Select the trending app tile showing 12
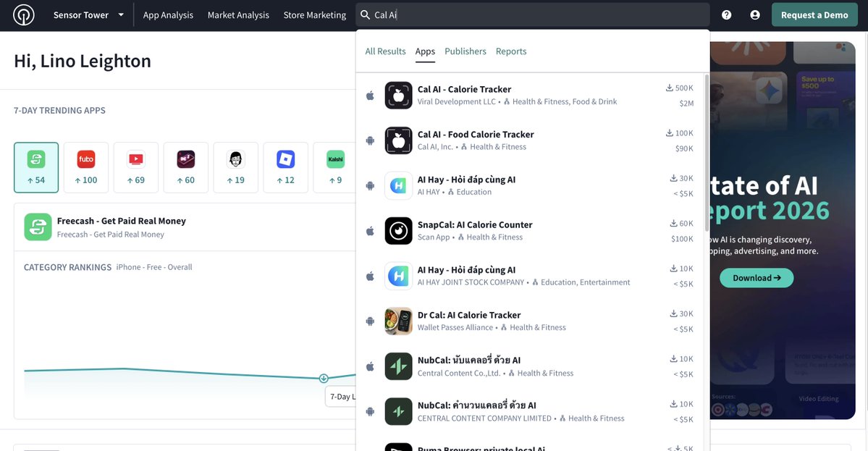The image size is (868, 451). pos(286,167)
